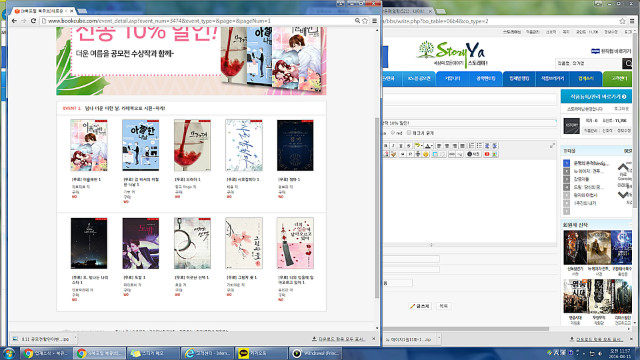
Task: Expand the editor to fullscreen
Action: coord(552,146)
